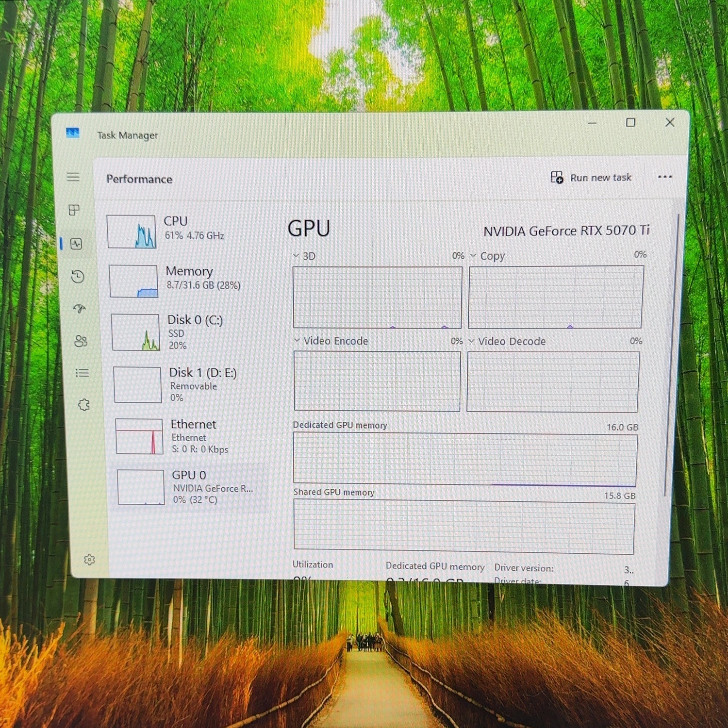Select the CPU performance entry

[x=186, y=232]
